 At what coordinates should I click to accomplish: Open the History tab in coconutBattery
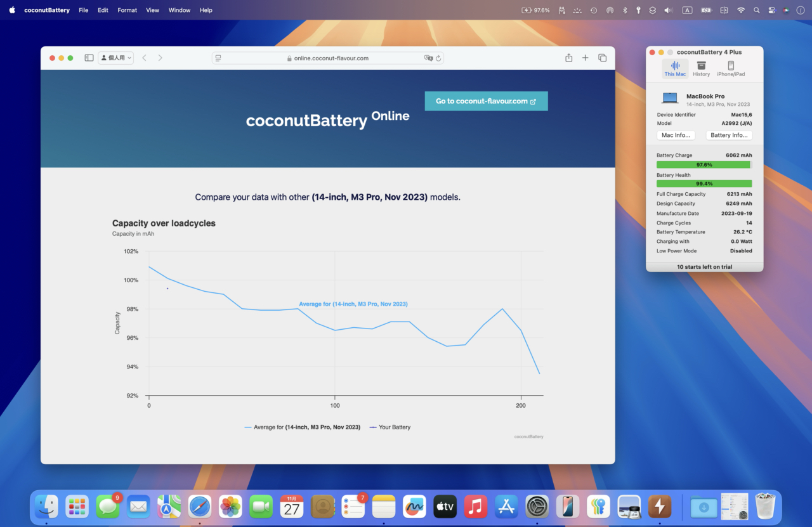pos(701,68)
